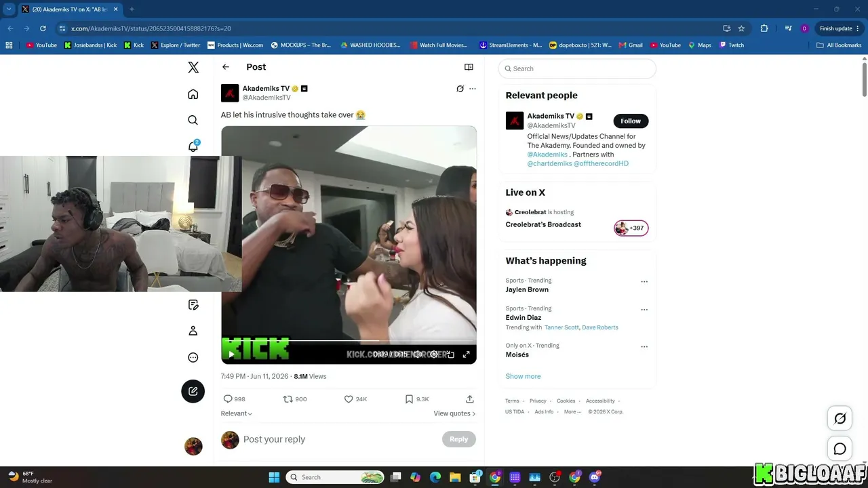This screenshot has height=488, width=868.
Task: Go back with the Post arrow
Action: [x=226, y=67]
